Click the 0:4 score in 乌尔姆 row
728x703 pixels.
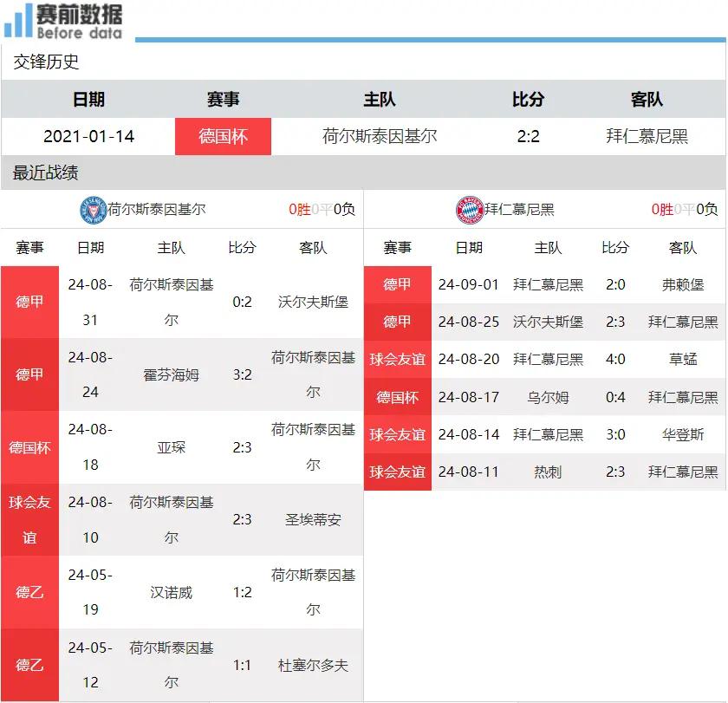coord(615,398)
